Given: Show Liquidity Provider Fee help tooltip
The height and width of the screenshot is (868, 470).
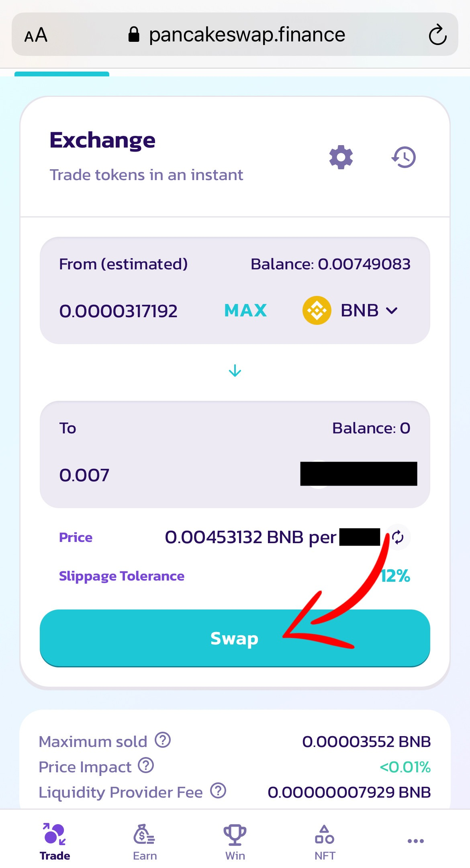Looking at the screenshot, I should pyautogui.click(x=218, y=790).
